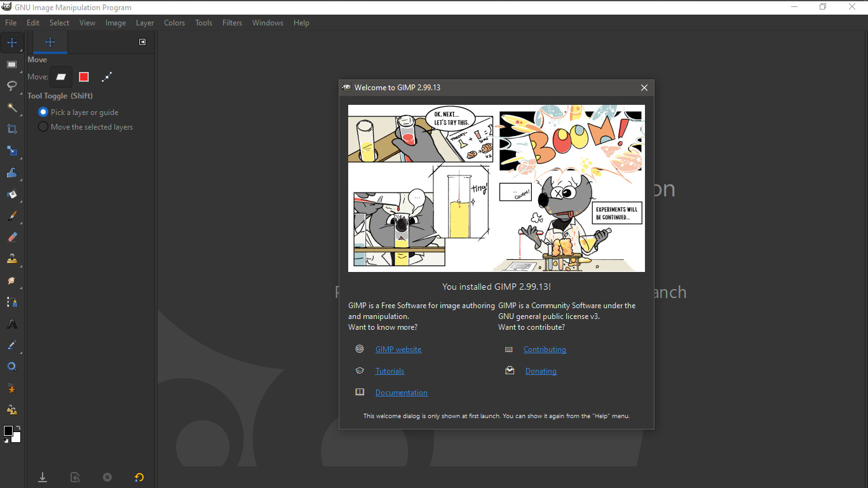Select the Fuzzy Select magic wand tool
The height and width of the screenshot is (488, 868).
pos(12,107)
